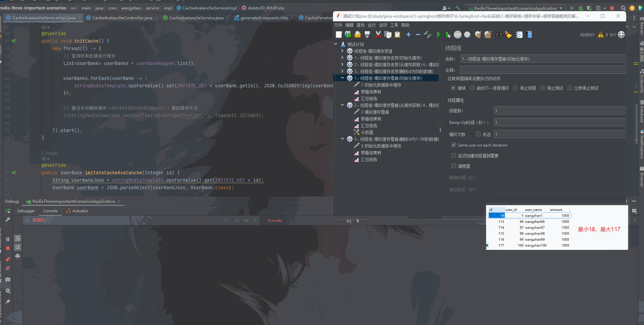Click the JMeter Stop test icon
The height and width of the screenshot is (325, 644).
click(x=458, y=35)
